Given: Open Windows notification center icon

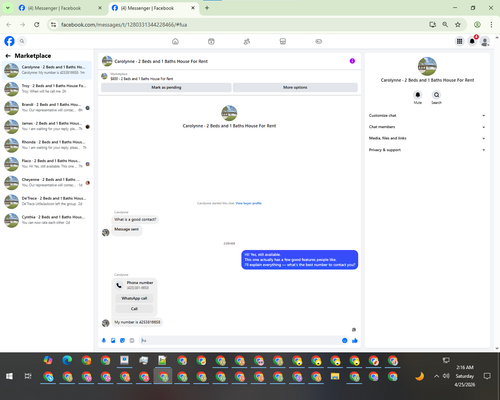Looking at the screenshot, I should (487, 376).
